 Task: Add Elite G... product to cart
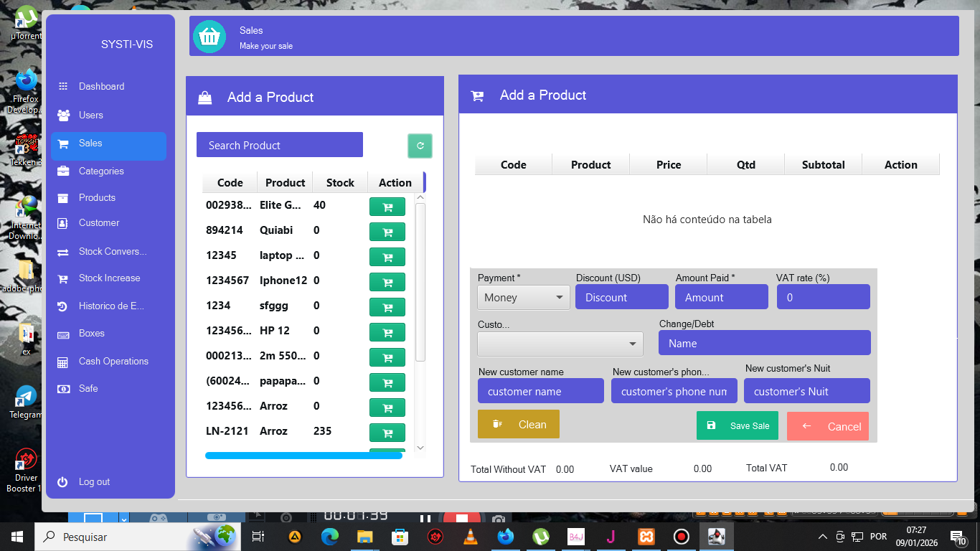[387, 207]
